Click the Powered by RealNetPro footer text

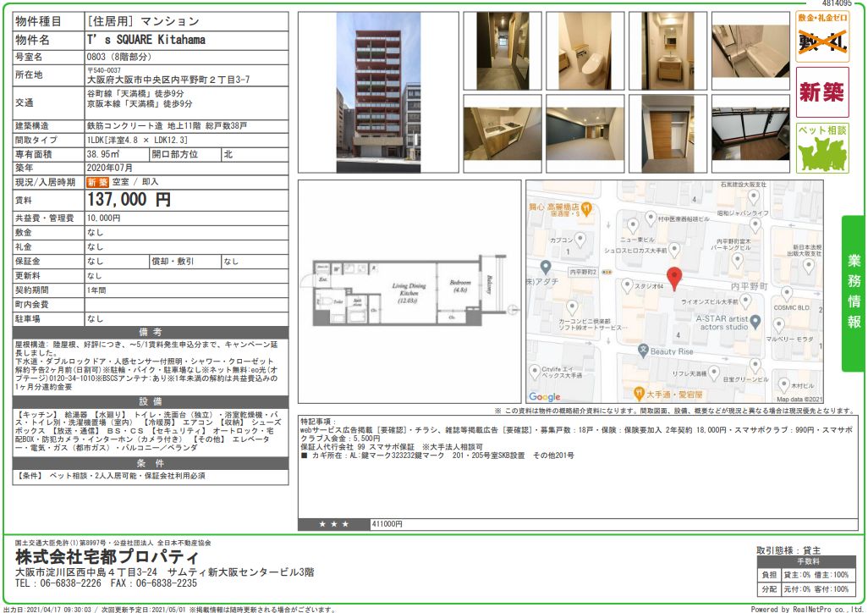pyautogui.click(x=808, y=609)
